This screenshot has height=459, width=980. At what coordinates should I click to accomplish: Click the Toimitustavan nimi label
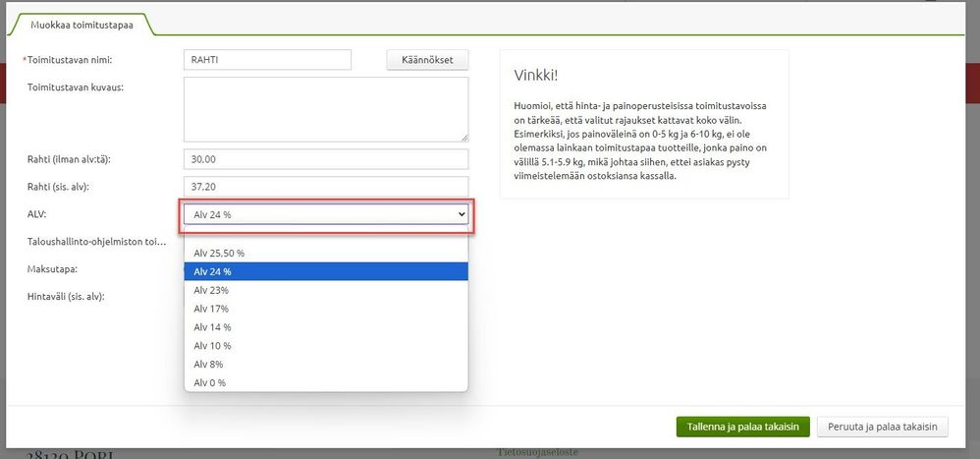point(72,60)
